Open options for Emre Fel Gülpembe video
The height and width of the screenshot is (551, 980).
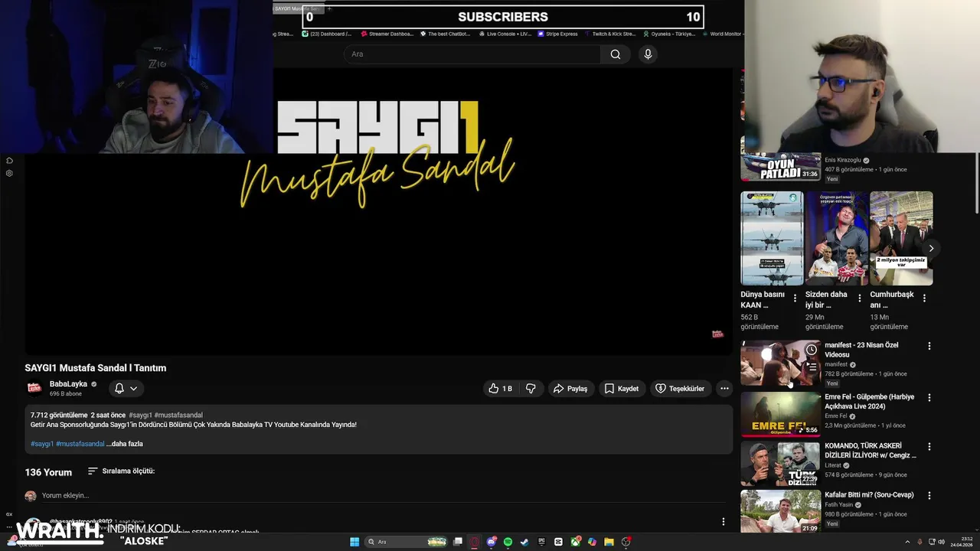pos(929,398)
